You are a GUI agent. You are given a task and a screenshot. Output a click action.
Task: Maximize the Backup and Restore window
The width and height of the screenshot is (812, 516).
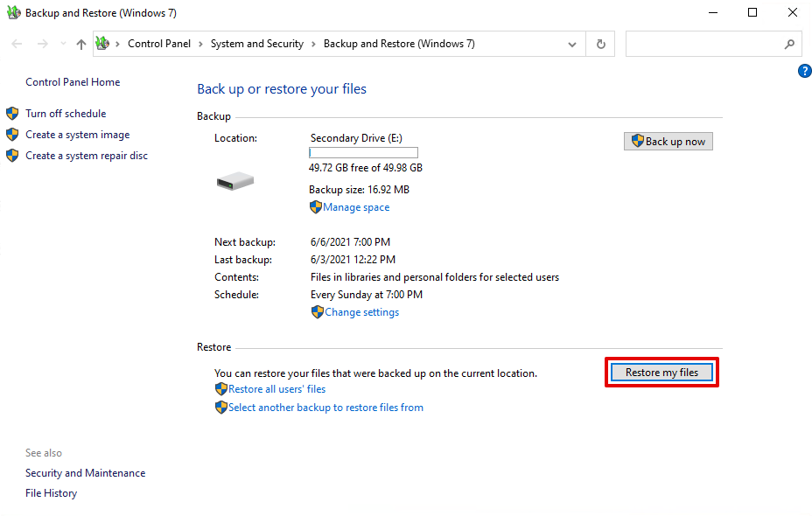click(x=752, y=12)
